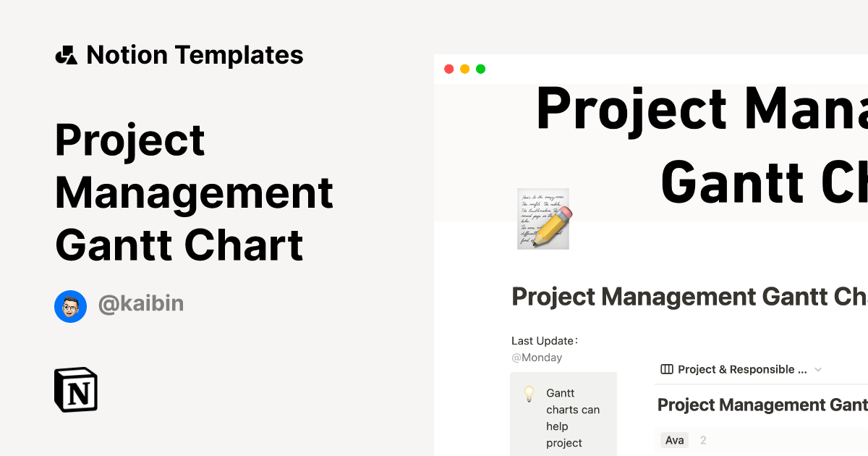Click the Notion Templates logo icon
The height and width of the screenshot is (456, 868).
66,54
